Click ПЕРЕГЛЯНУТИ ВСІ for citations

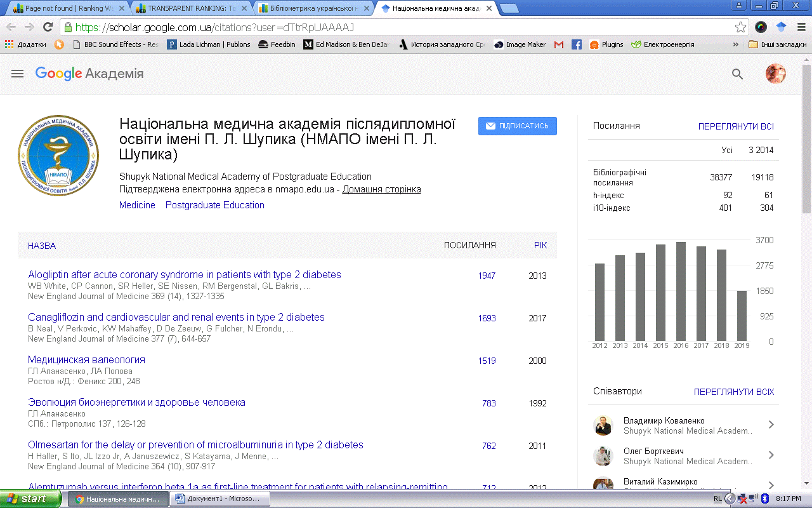pyautogui.click(x=736, y=126)
